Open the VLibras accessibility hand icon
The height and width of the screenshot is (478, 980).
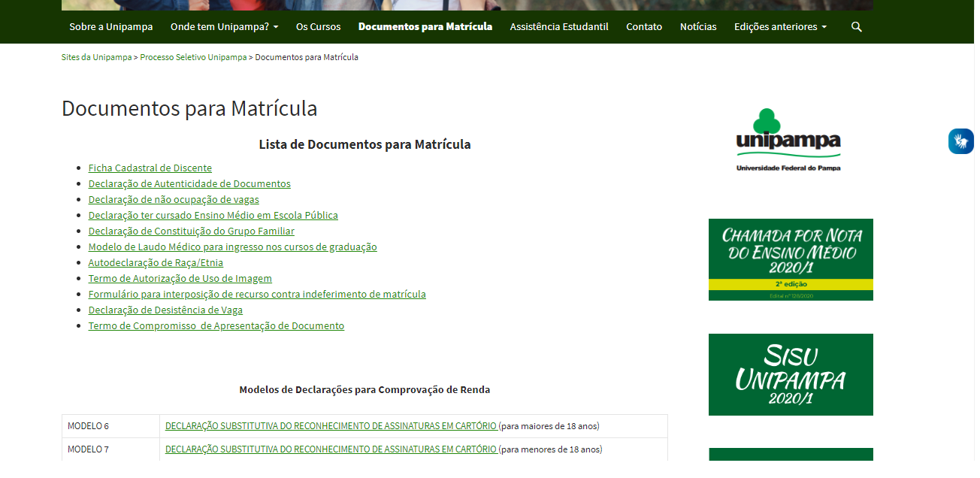[960, 141]
